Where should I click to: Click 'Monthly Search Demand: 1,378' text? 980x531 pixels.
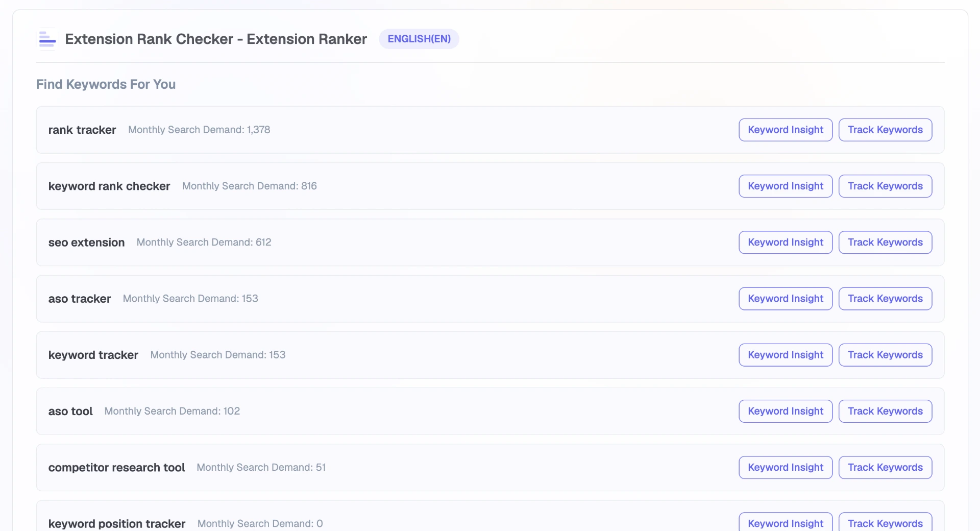[199, 130]
